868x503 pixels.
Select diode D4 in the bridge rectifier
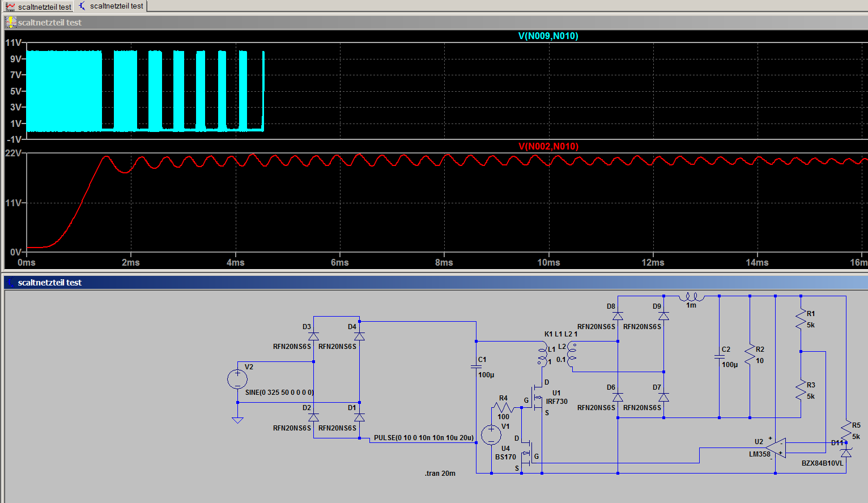pos(359,336)
